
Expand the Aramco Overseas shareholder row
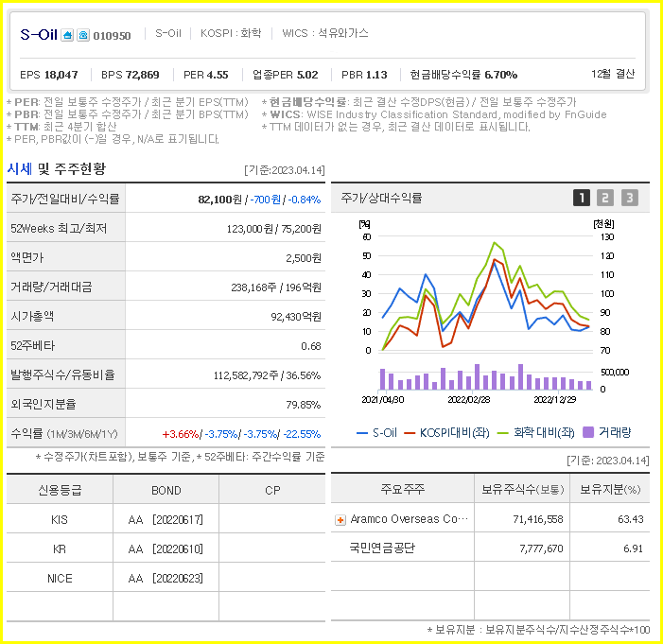(x=340, y=520)
